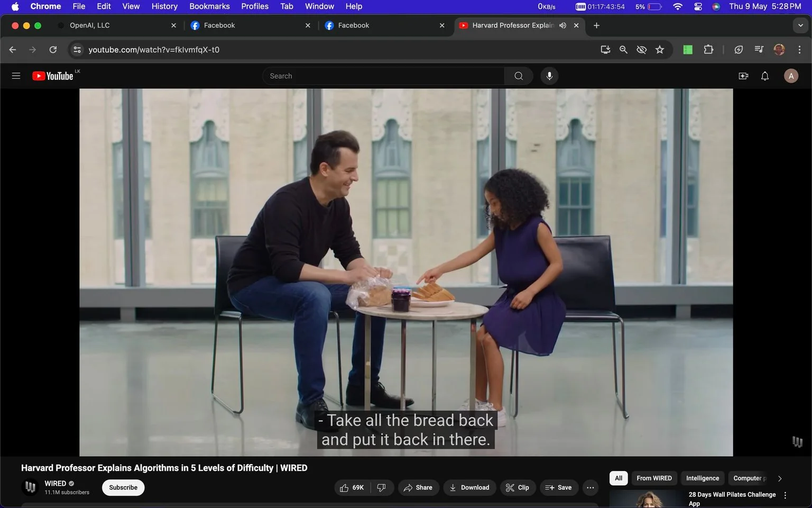Click the install app icon in address bar
This screenshot has height=508, width=812.
[x=605, y=50]
